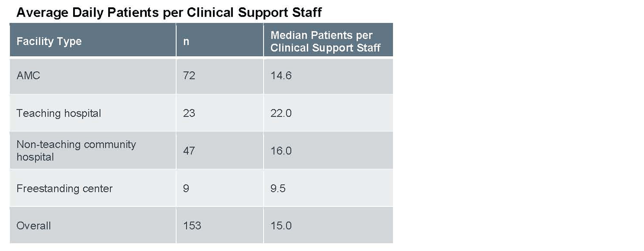Screen dimensions: 644x251
Task: Select the n value 72 for AMC
Action: point(189,75)
